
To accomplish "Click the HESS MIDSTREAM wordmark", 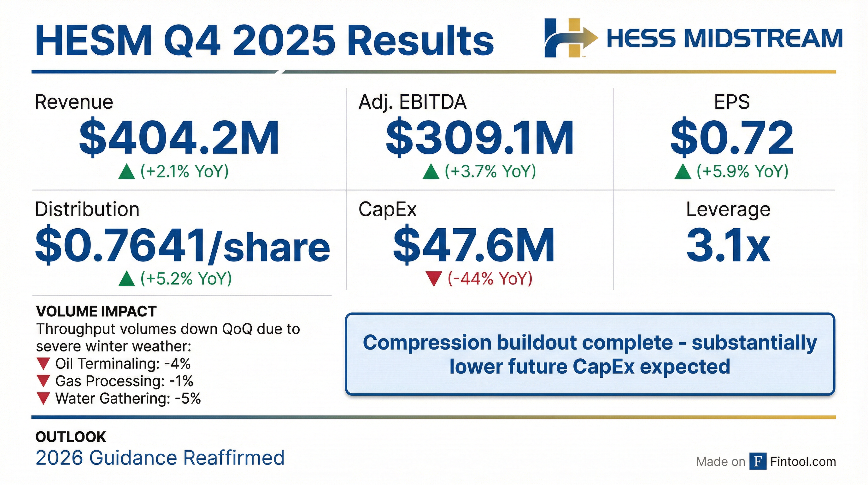I will (x=724, y=39).
